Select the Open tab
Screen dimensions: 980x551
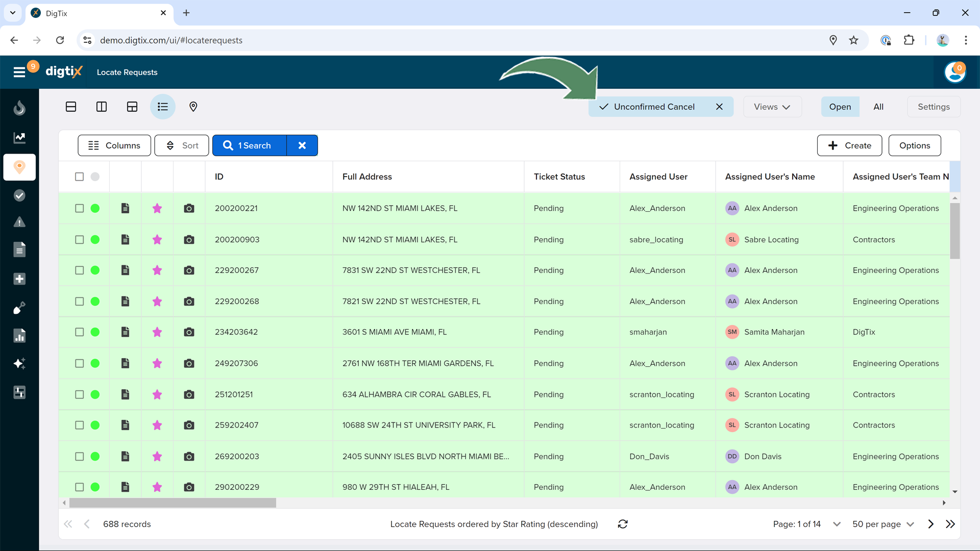(x=840, y=107)
